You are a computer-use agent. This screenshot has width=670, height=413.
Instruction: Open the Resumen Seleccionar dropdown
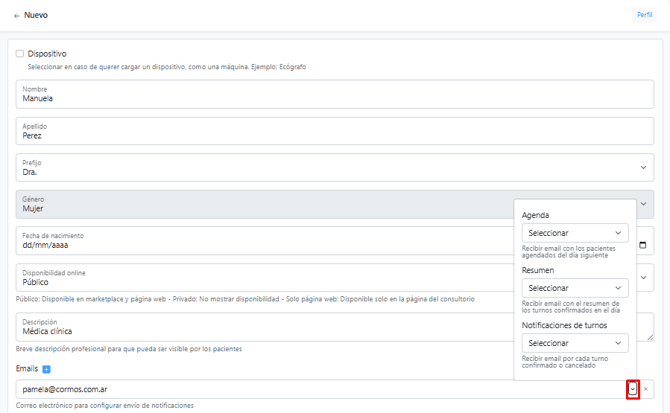[x=575, y=288]
